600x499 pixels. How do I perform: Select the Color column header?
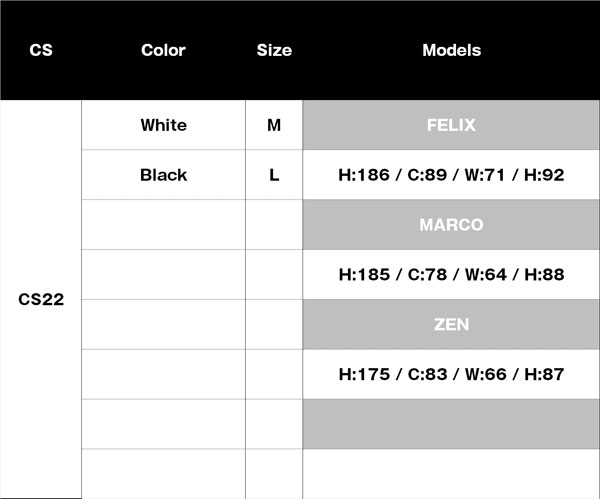point(163,50)
